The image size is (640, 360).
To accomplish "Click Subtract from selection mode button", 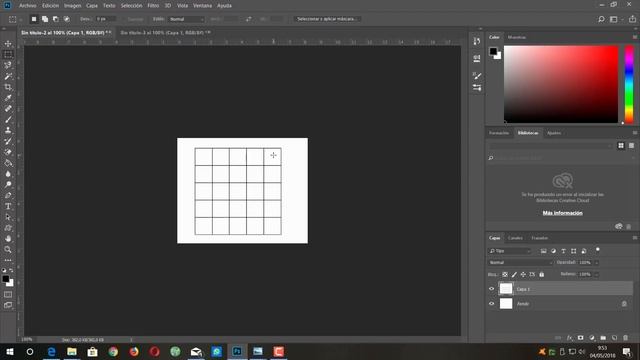I will (x=56, y=19).
